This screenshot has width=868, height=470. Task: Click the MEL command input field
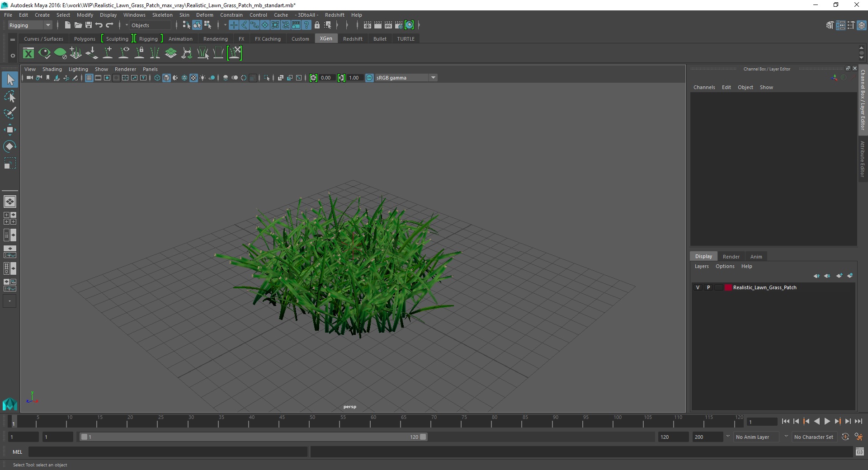[168, 451]
